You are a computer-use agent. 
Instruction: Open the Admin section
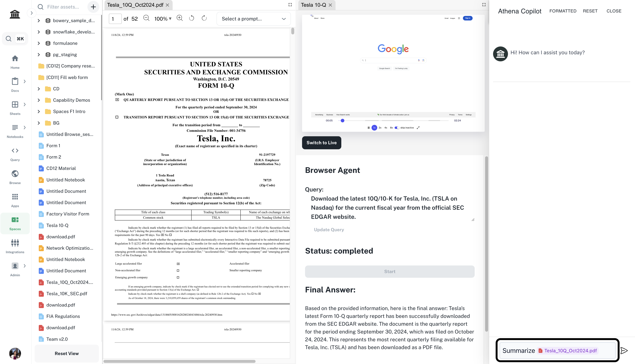point(15,269)
